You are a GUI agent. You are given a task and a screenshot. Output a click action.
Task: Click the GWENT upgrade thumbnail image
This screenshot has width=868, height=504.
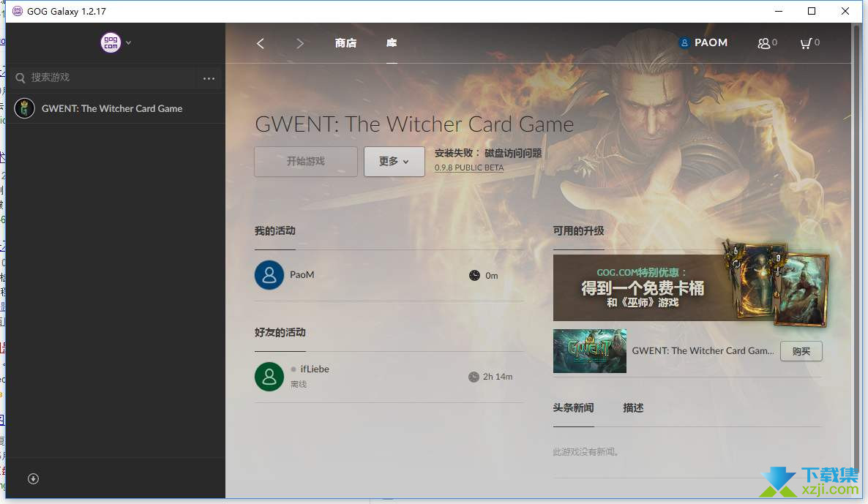(x=590, y=351)
